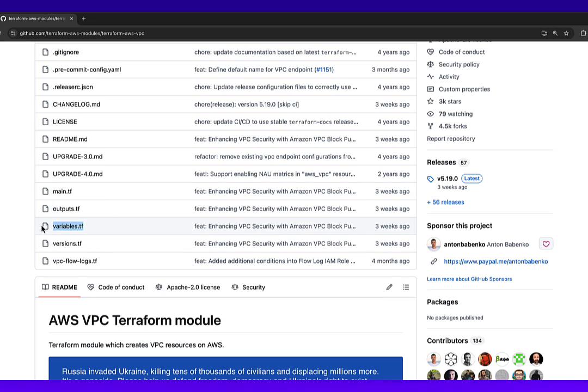The height and width of the screenshot is (392, 588).
Task: Open the variables.tf file
Action: 68,226
